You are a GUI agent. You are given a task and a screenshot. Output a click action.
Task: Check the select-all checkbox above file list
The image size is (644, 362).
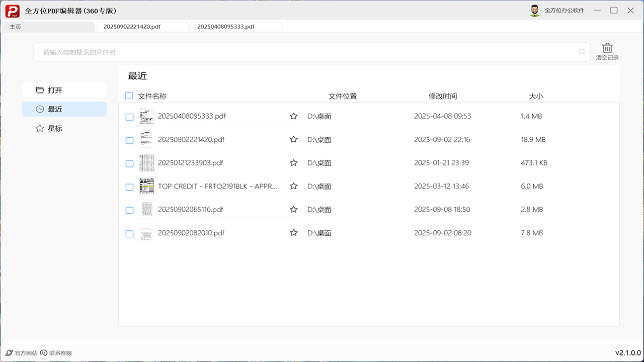coord(129,96)
